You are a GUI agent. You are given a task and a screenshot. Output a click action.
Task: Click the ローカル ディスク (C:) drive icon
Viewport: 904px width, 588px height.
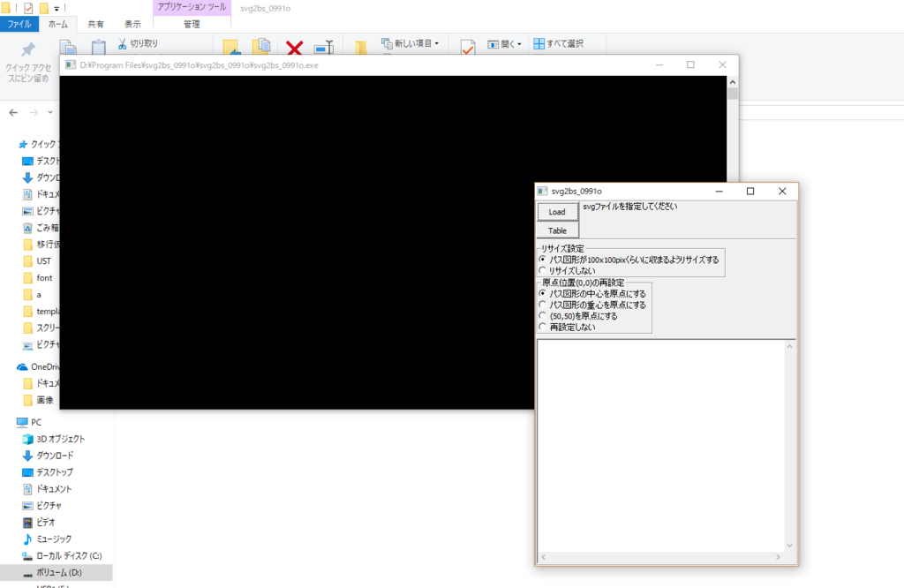(27, 555)
